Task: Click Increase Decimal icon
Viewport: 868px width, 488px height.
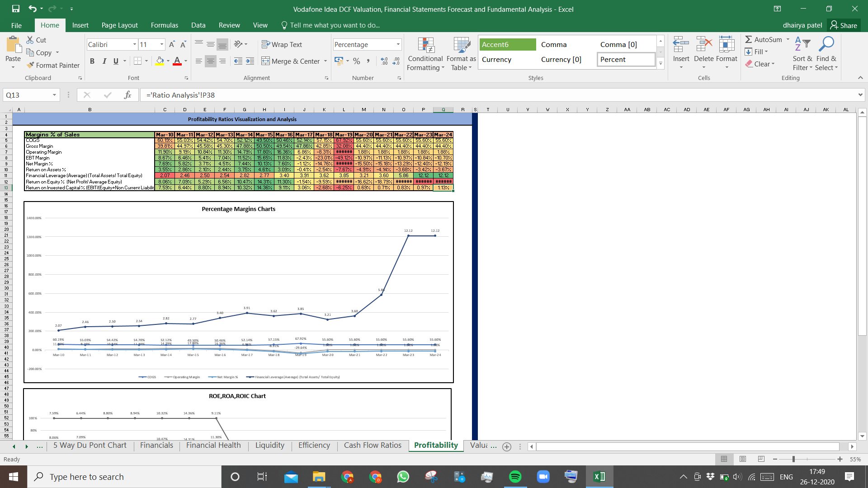Action: 384,61
